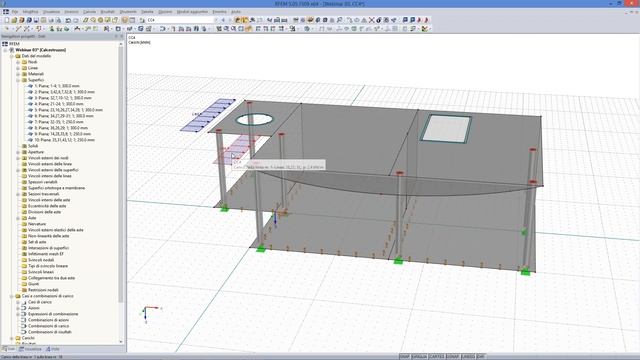This screenshot has width=640, height=360.
Task: Select the rectangular opening in the slab
Action: click(x=446, y=129)
